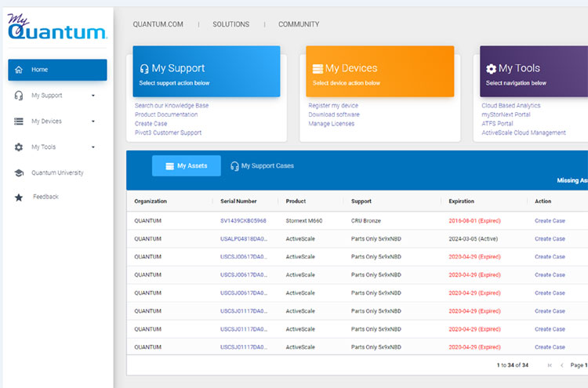Image resolution: width=588 pixels, height=388 pixels.
Task: Expand the My Tools sidebar menu arrow
Action: pyautogui.click(x=93, y=147)
